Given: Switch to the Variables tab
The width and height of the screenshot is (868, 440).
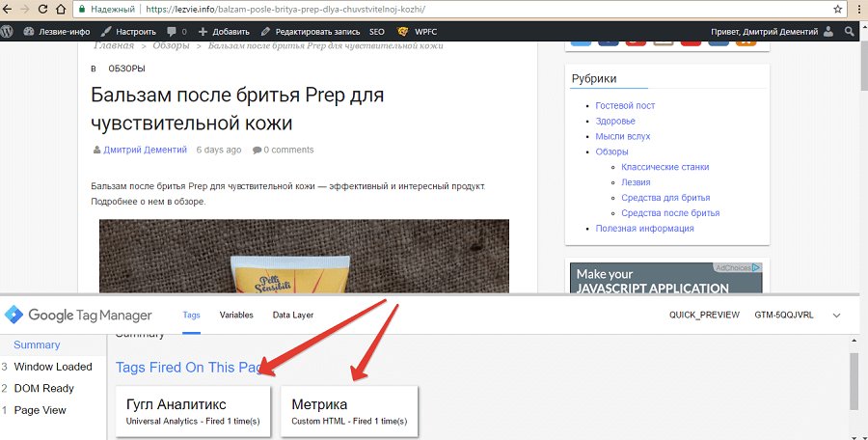Looking at the screenshot, I should (x=236, y=315).
